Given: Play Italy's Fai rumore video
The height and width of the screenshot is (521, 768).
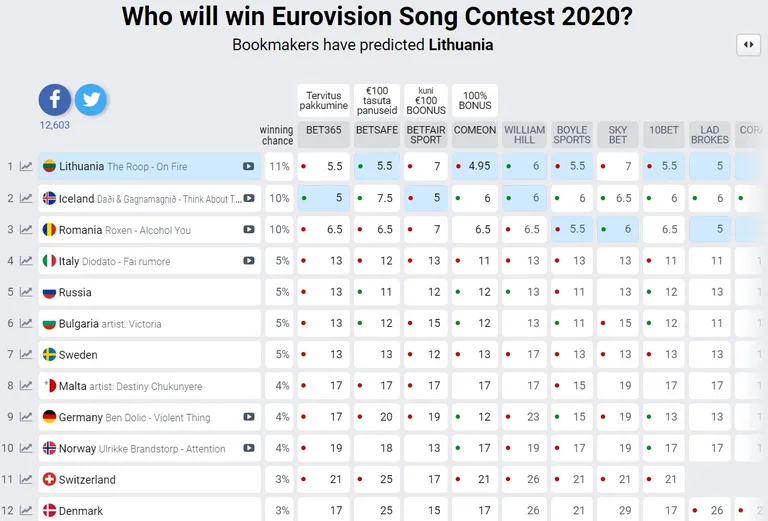Looking at the screenshot, I should click(x=249, y=260).
